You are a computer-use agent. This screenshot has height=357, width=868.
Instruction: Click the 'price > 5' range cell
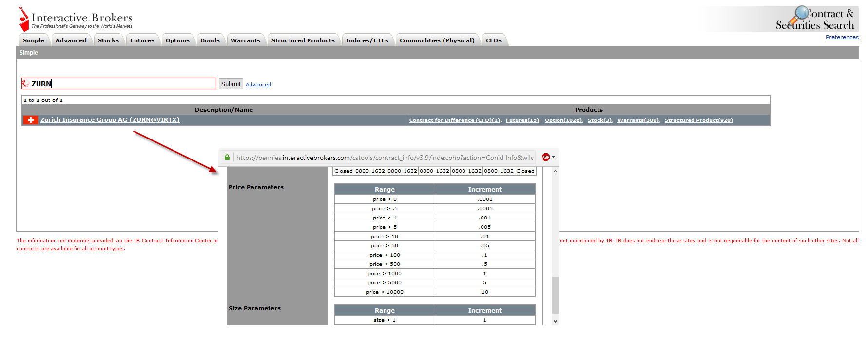pos(385,227)
